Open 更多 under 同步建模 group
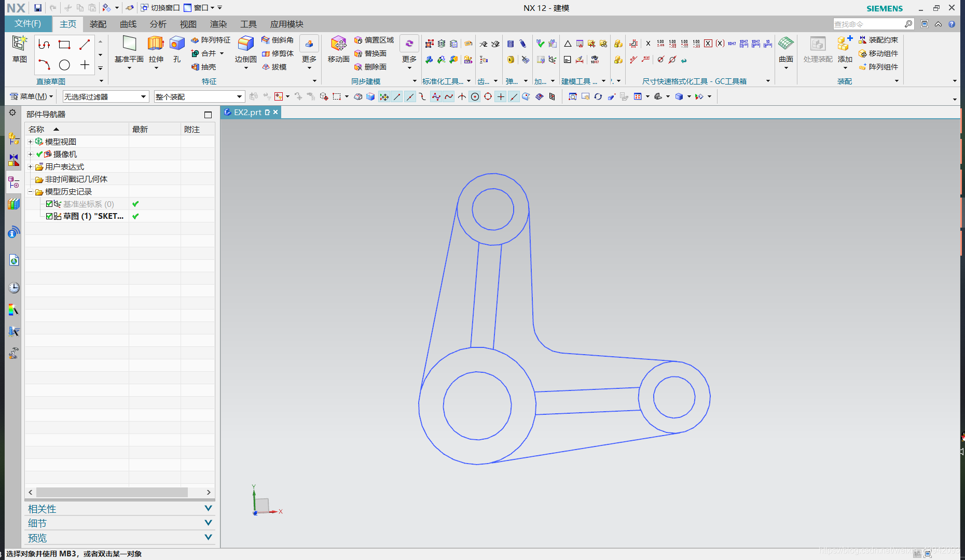The height and width of the screenshot is (560, 965). (x=409, y=52)
